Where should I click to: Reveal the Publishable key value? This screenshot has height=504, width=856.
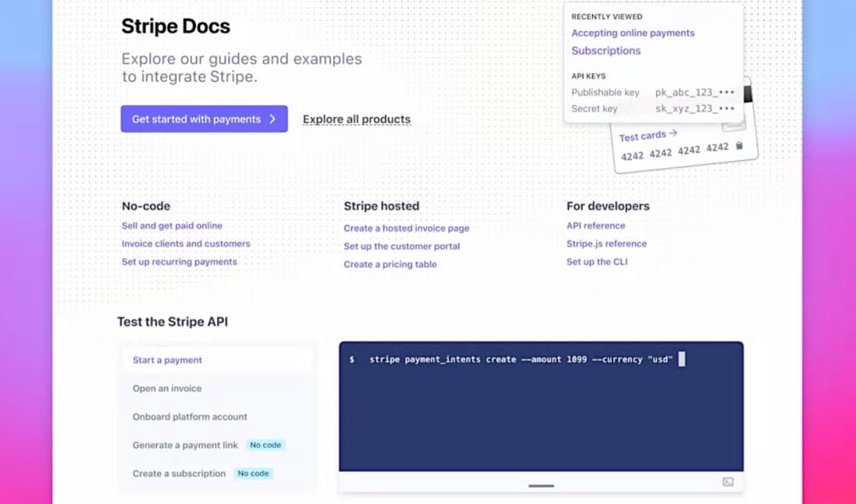tap(695, 93)
